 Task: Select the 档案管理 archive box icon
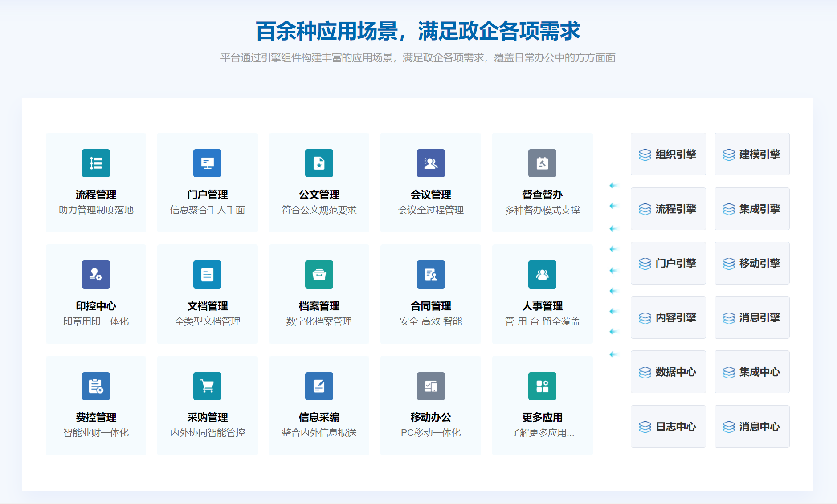(319, 274)
